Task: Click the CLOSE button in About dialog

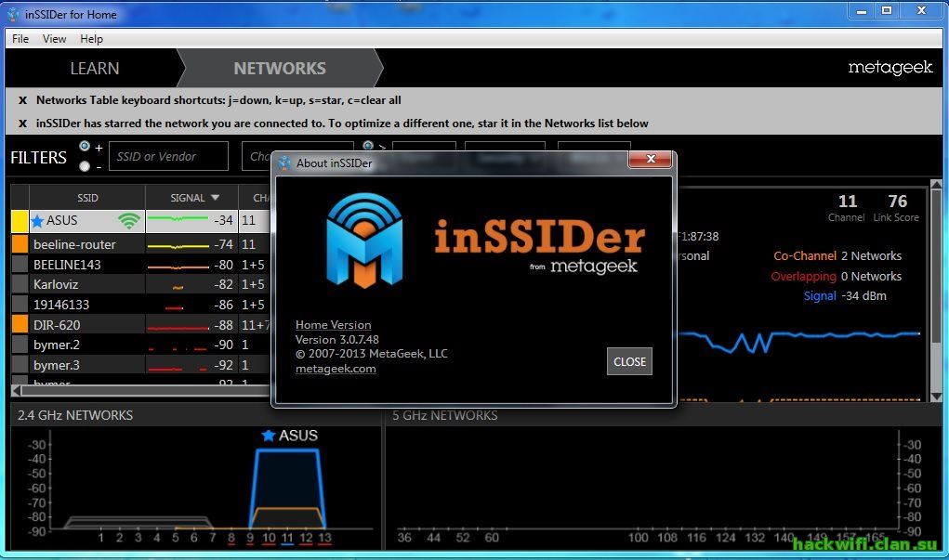Action: click(x=629, y=361)
